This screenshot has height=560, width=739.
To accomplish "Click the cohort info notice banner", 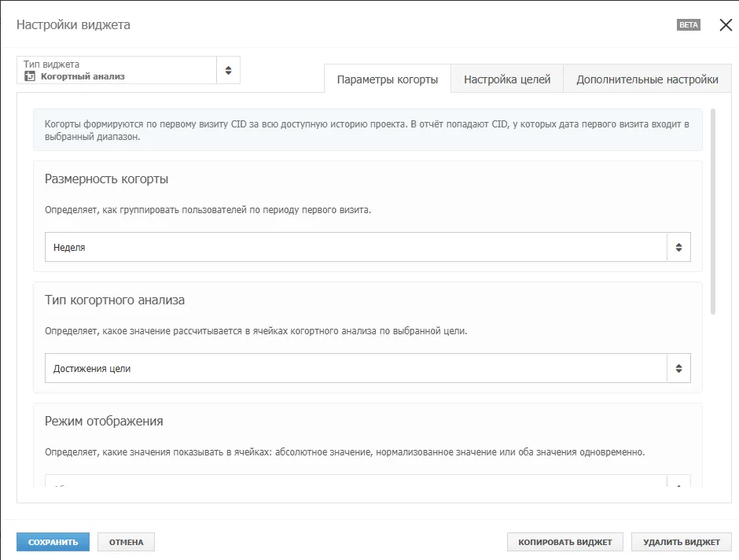I will pyautogui.click(x=368, y=130).
